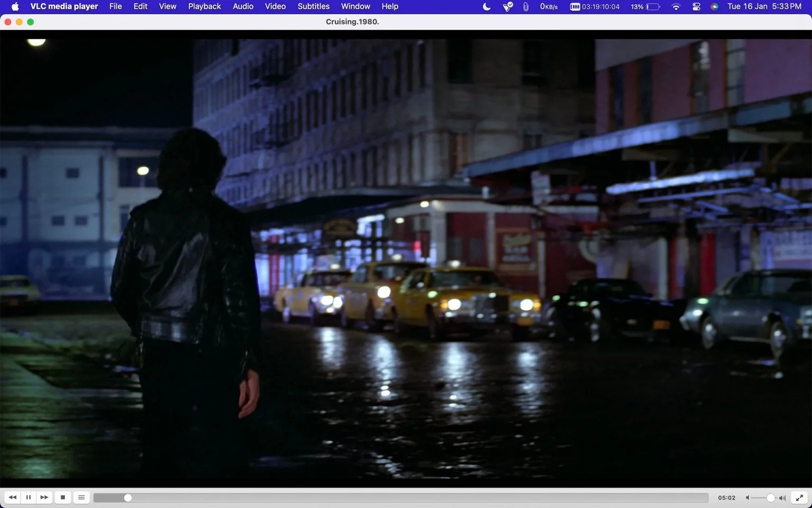Open the Help menu

(390, 6)
